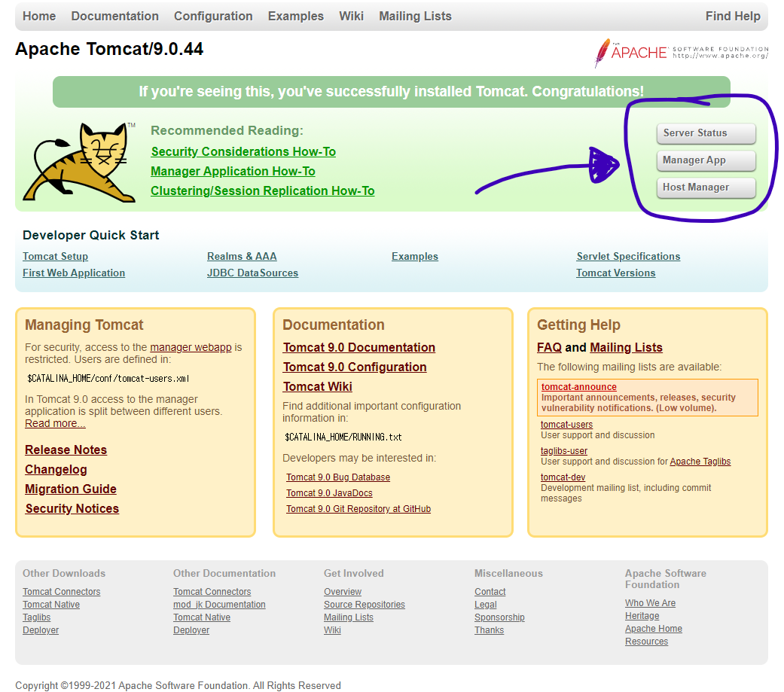Screen dimensions: 784x692
Task: Click Deployer under Other Downloads
Action: click(41, 630)
